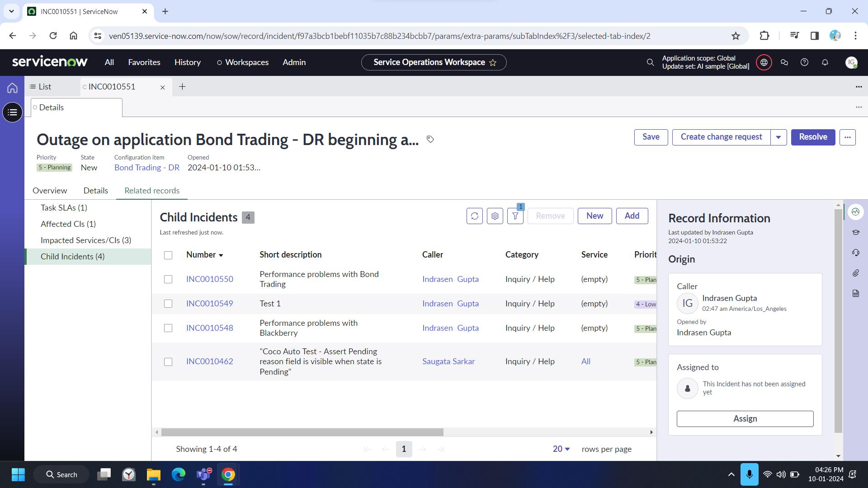Image resolution: width=868 pixels, height=488 pixels.
Task: Select all child incidents header checkbox
Action: click(168, 255)
